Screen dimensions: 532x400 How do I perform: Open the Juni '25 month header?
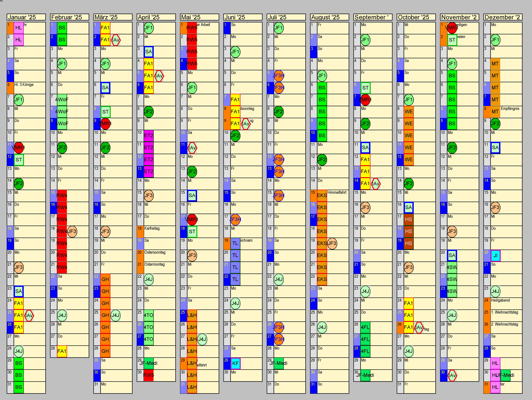pyautogui.click(x=243, y=17)
